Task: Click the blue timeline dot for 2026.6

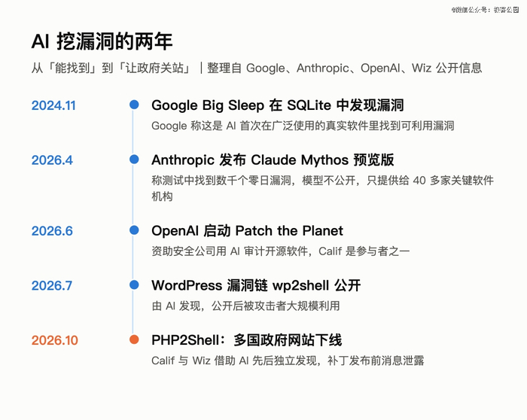Action: point(134,230)
